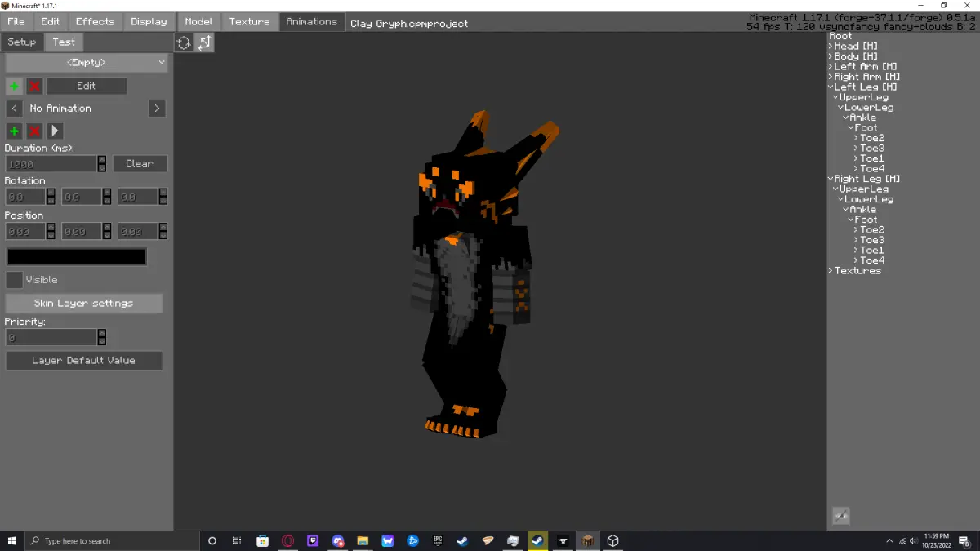The width and height of the screenshot is (980, 551).
Task: Open Opera GX from the taskbar
Action: (287, 540)
